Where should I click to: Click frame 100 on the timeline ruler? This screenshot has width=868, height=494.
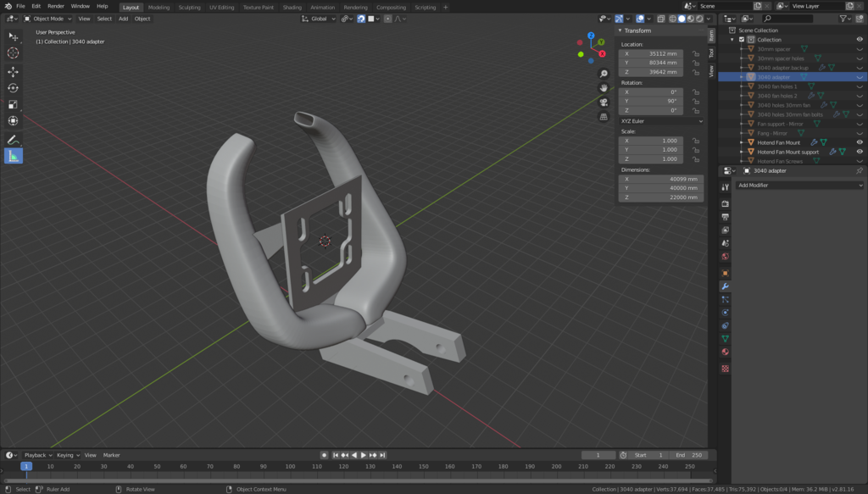(x=289, y=466)
